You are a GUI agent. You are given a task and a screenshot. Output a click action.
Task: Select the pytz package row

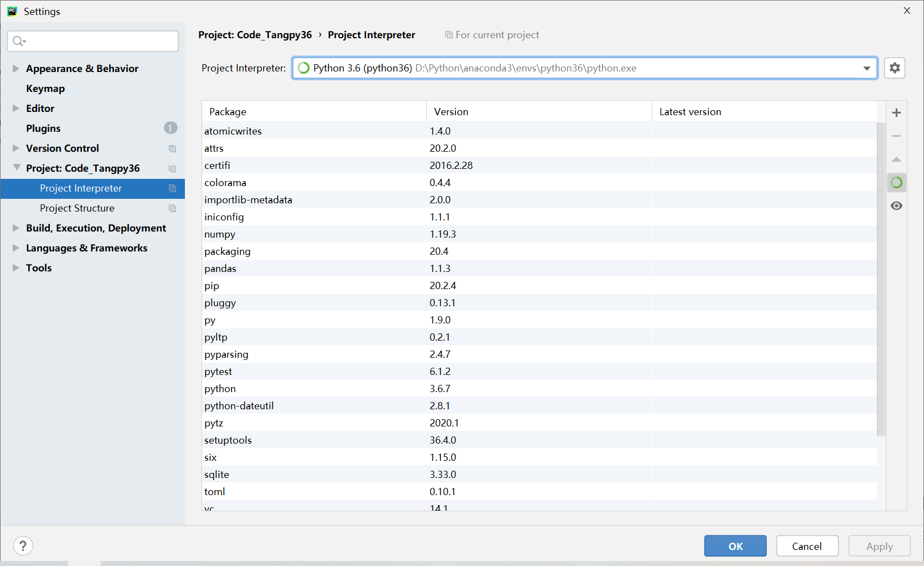[x=540, y=423]
